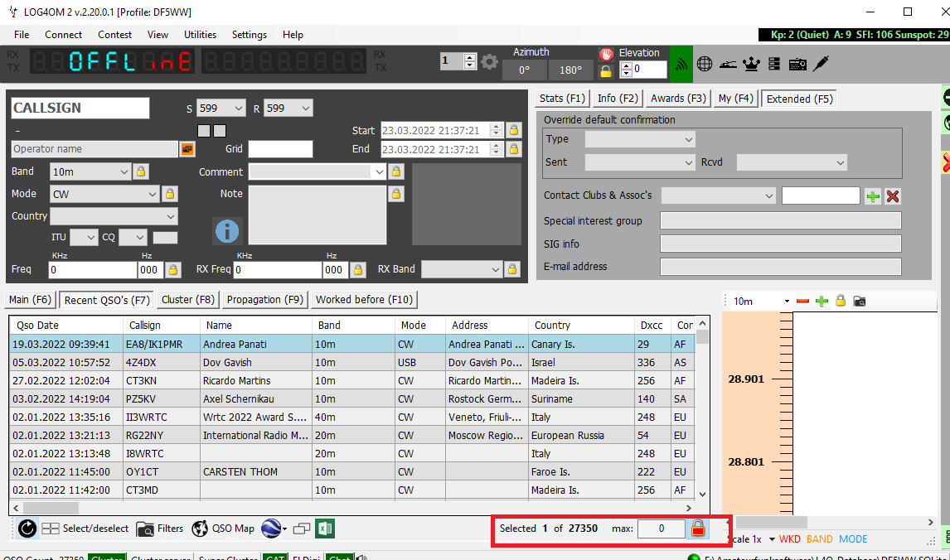950x560 pixels.
Task: Click red minus icon in band map toolbar
Action: tap(802, 301)
